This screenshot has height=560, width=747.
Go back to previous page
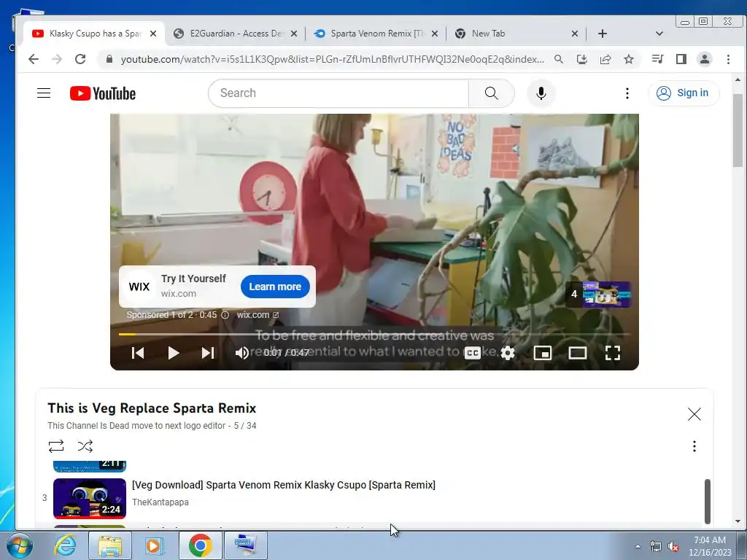click(34, 59)
